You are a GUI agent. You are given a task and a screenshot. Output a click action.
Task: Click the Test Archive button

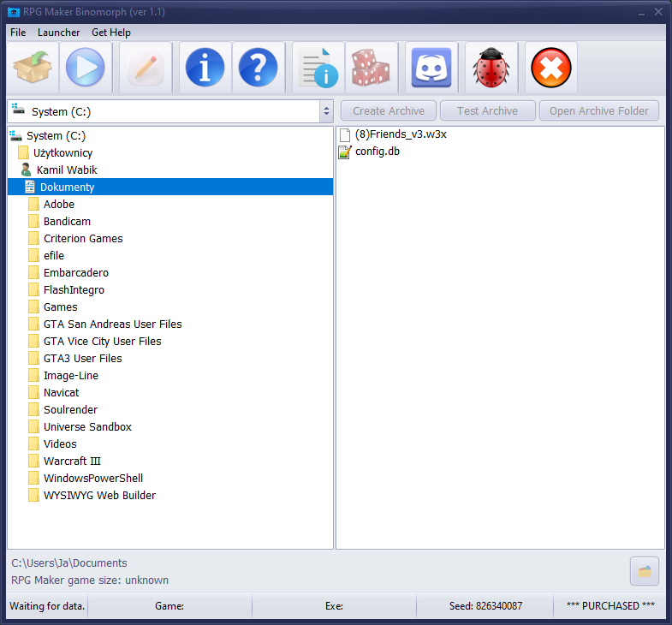coord(487,111)
